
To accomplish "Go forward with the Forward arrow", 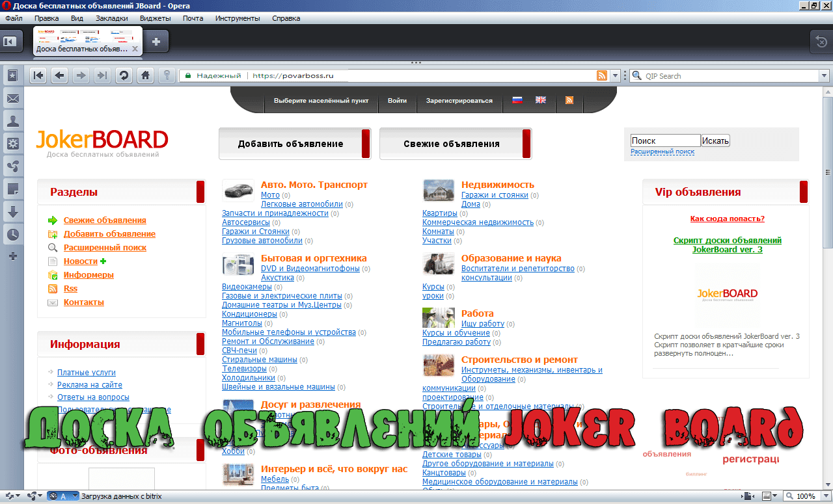I will point(81,75).
